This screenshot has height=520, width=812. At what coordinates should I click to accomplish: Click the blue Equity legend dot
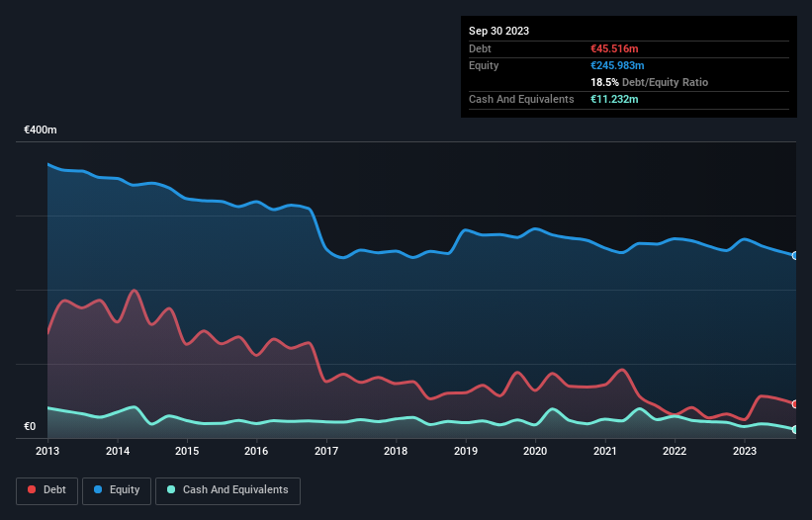(x=98, y=489)
